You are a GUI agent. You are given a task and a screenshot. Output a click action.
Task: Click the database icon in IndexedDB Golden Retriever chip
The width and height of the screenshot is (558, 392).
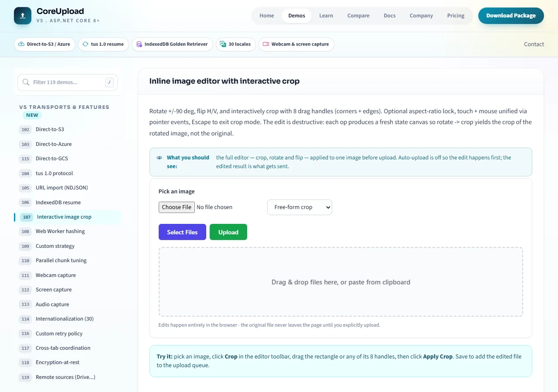(139, 44)
